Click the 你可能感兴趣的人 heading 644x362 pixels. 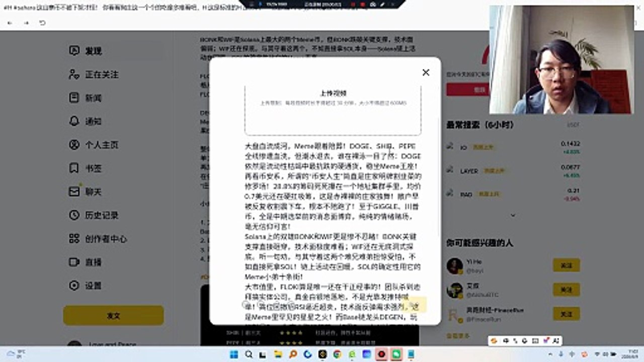click(479, 243)
